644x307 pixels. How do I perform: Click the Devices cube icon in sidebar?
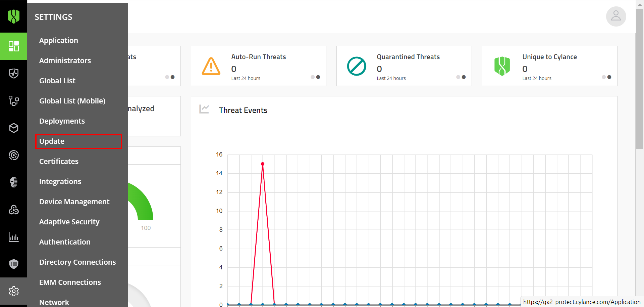click(x=14, y=128)
